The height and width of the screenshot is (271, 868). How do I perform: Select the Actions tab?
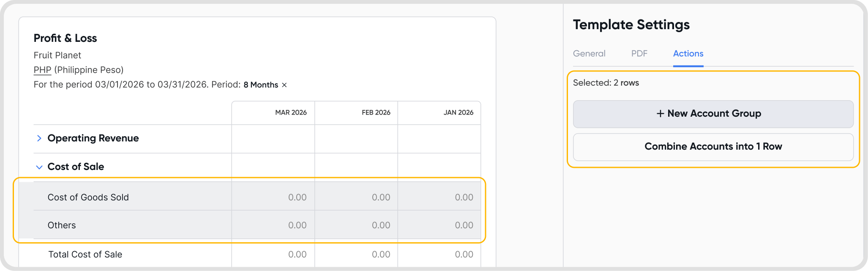tap(688, 54)
